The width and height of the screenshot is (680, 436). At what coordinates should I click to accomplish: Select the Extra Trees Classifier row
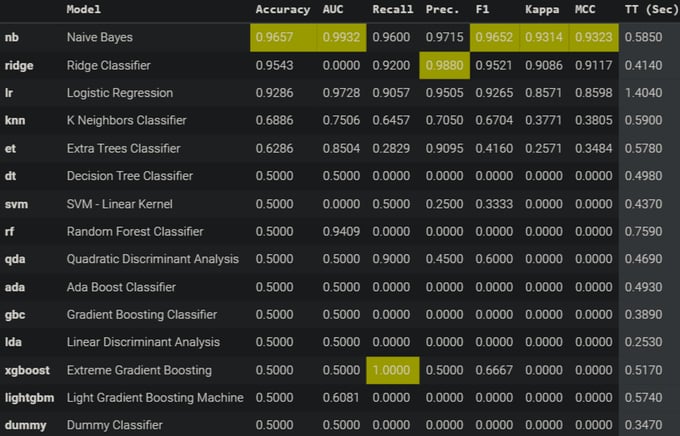[340, 148]
